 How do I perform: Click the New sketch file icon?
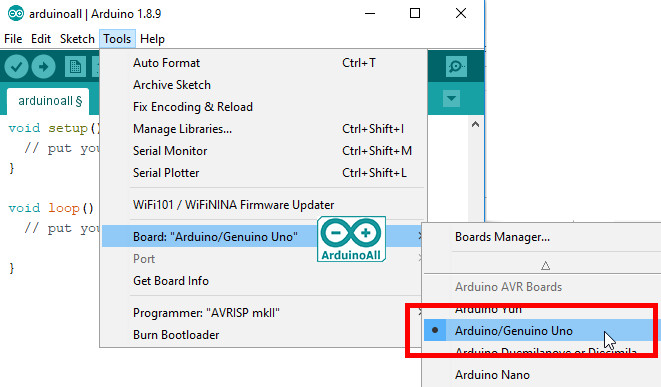75,67
